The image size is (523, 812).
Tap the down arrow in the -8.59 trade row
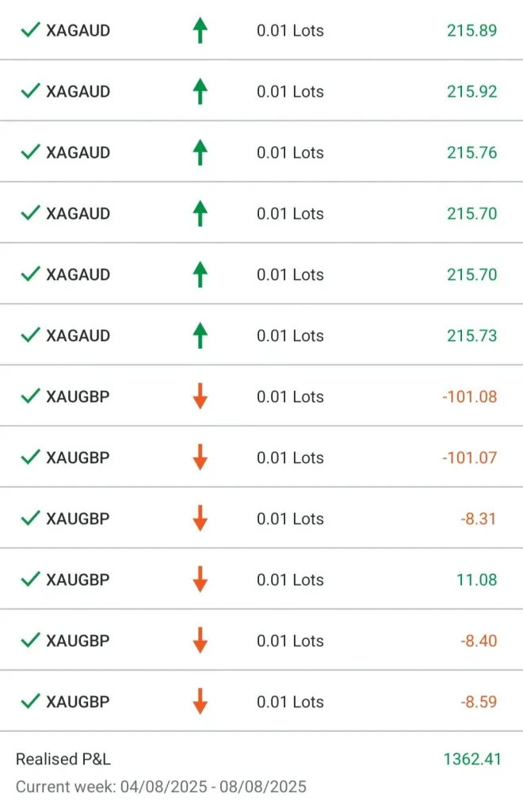click(200, 702)
